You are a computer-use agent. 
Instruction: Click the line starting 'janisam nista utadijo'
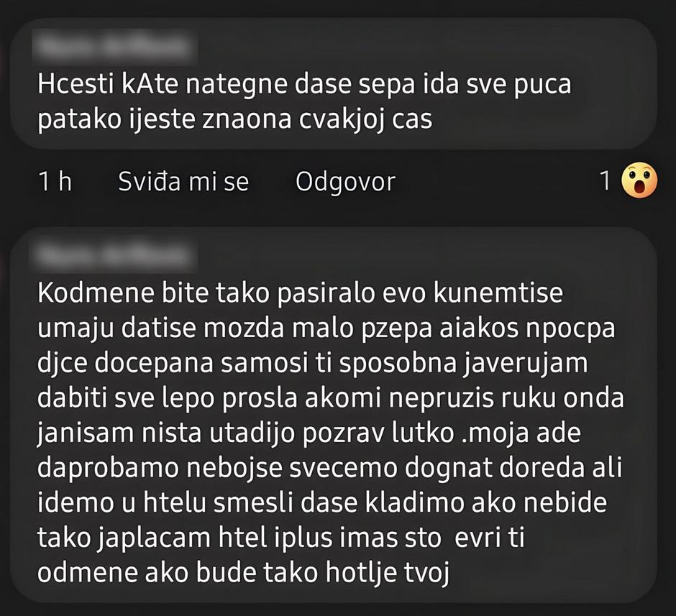309,433
